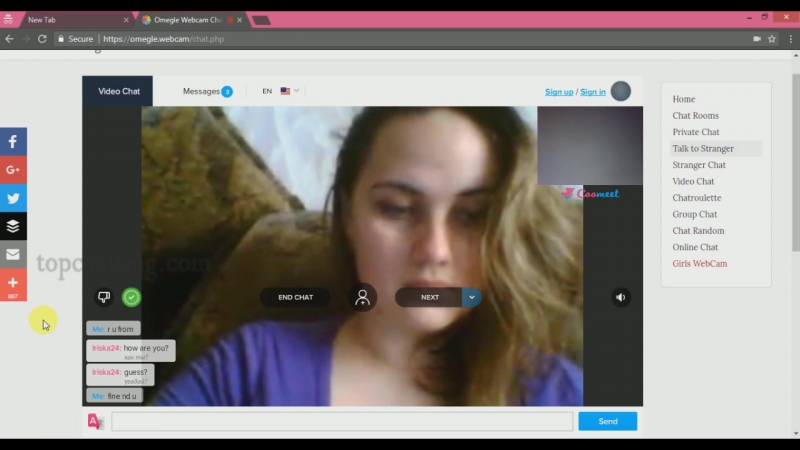Open Chat Random in the sidebar
The image size is (800, 450).
698,231
